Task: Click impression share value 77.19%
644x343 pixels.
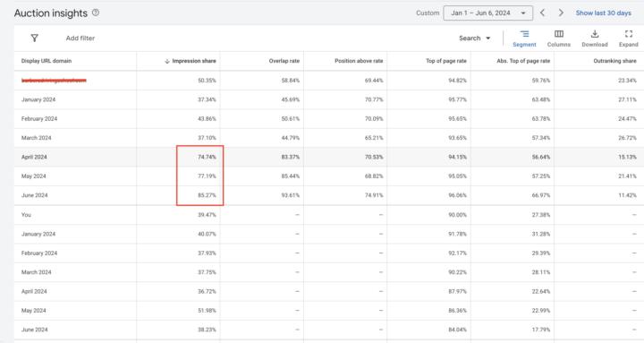Action: pyautogui.click(x=207, y=176)
